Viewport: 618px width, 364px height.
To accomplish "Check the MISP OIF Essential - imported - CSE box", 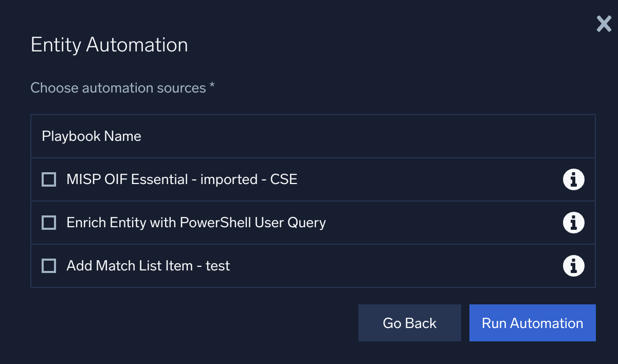I will (48, 179).
